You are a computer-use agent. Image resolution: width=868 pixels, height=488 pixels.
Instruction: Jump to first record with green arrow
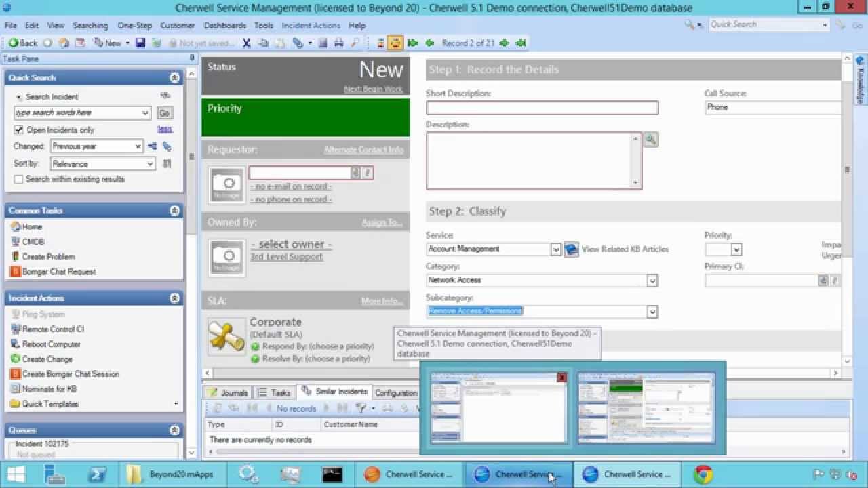click(412, 43)
